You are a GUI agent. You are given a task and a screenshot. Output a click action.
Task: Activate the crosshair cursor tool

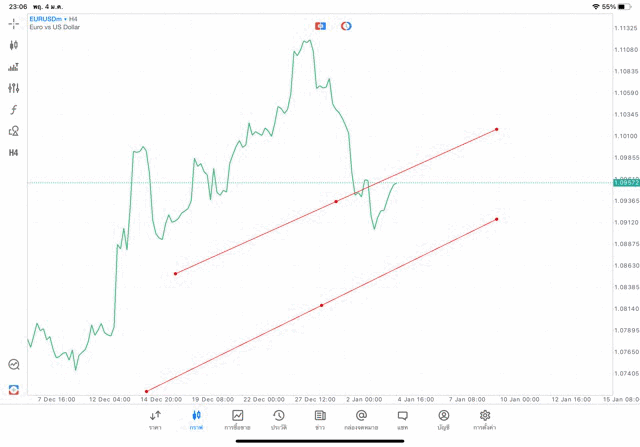(x=14, y=23)
